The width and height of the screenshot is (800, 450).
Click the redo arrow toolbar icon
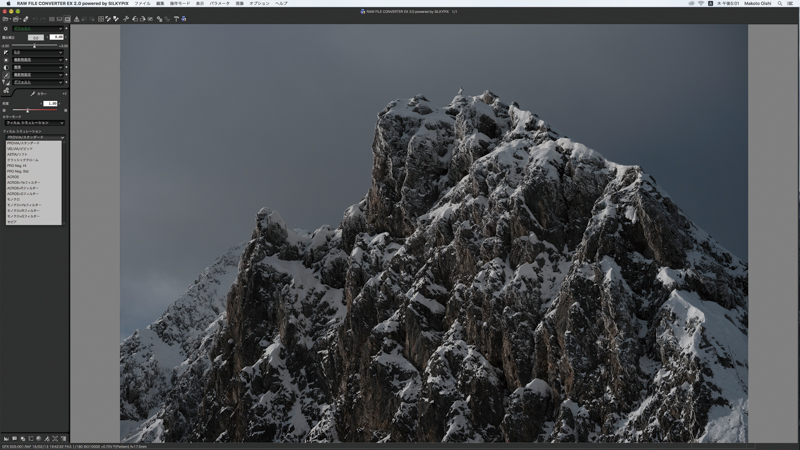(x=43, y=19)
